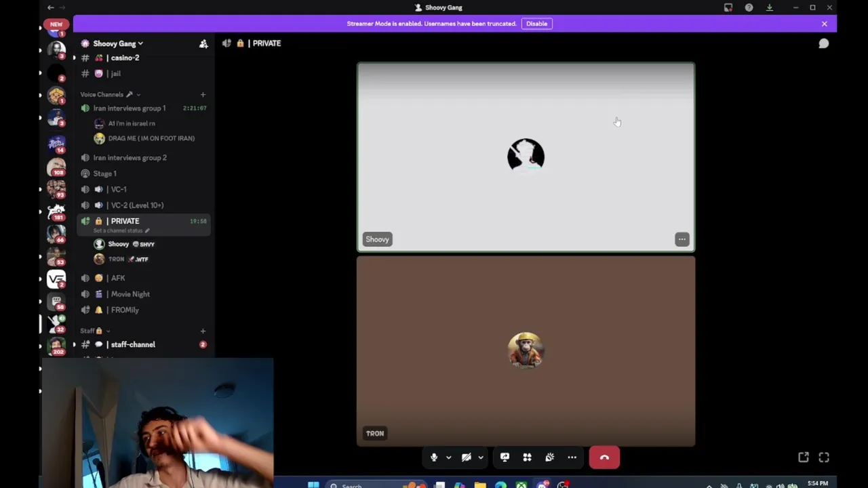Image resolution: width=868 pixels, height=488 pixels.
Task: Disable Streamer Mode from banner
Action: click(x=536, y=24)
